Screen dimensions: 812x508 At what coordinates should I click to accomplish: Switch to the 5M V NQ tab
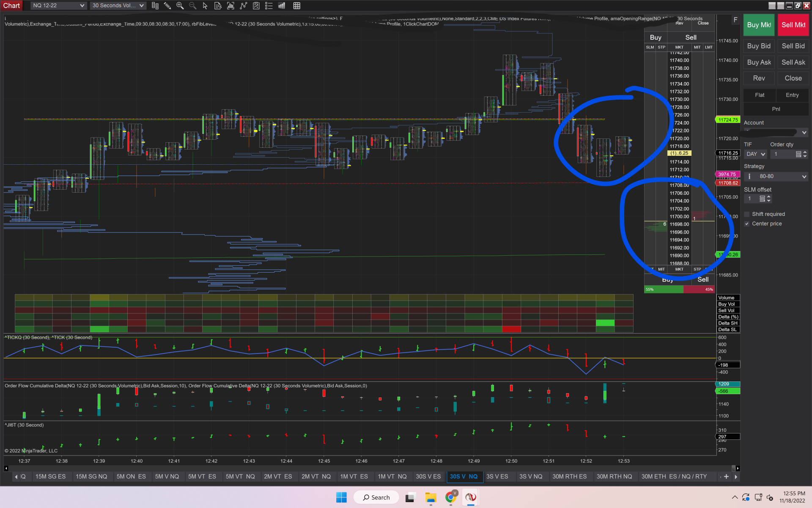pyautogui.click(x=167, y=477)
